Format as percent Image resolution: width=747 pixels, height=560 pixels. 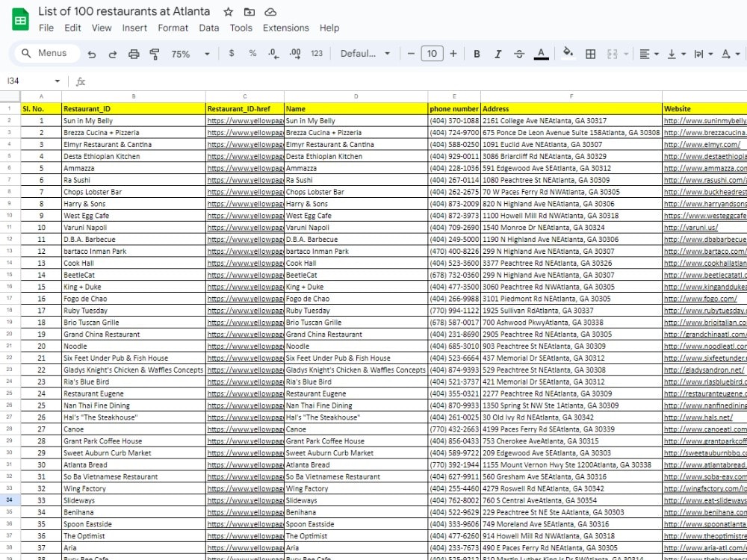tap(252, 53)
